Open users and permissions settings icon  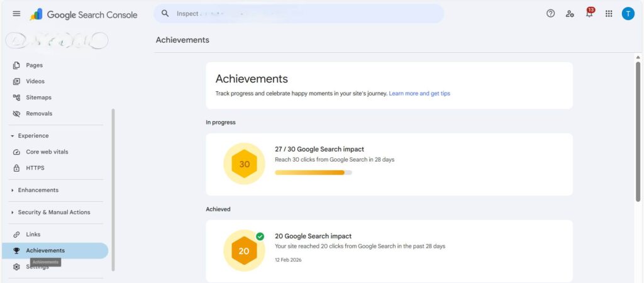(570, 14)
